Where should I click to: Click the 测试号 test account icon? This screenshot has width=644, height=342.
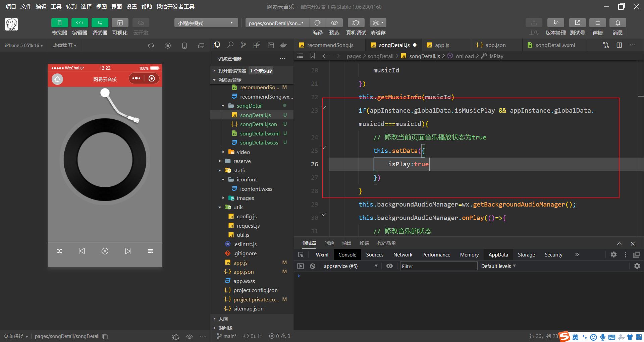pyautogui.click(x=577, y=23)
